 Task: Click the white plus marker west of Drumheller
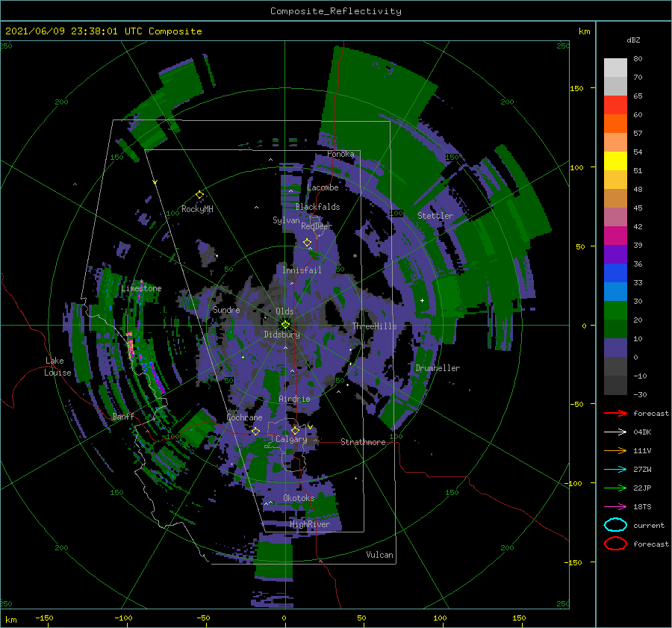click(422, 300)
